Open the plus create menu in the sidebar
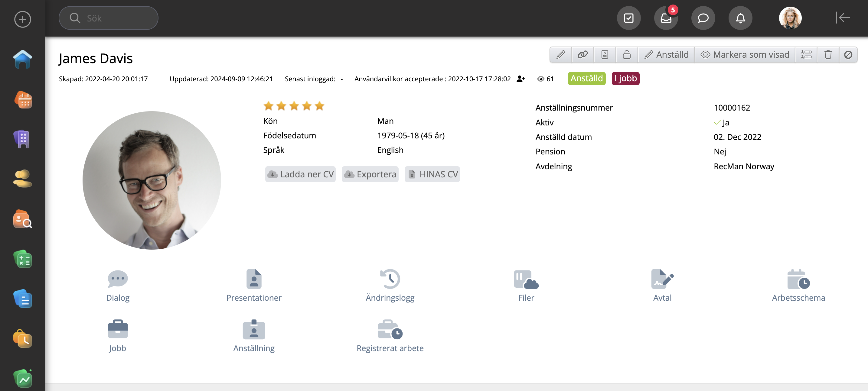 pos(23,19)
